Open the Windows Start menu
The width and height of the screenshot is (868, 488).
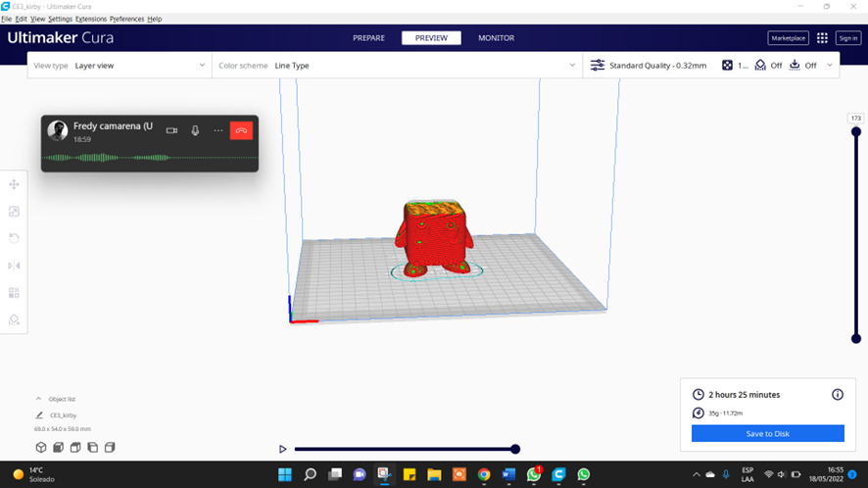[x=284, y=474]
